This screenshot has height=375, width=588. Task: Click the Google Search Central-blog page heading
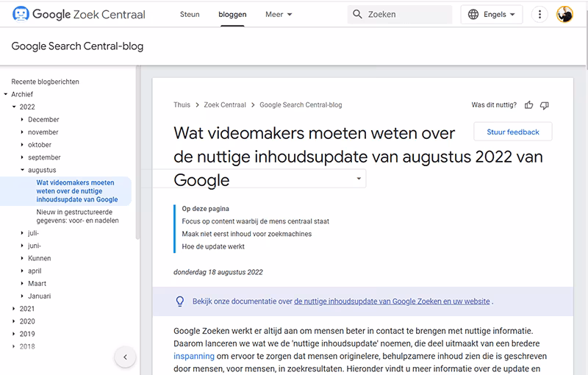[x=77, y=46]
